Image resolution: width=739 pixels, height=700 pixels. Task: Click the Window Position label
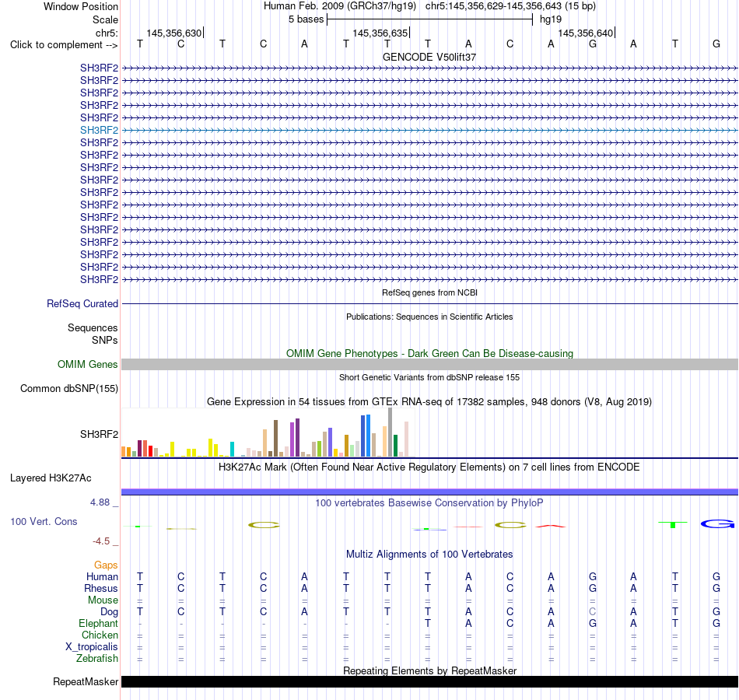(x=81, y=6)
